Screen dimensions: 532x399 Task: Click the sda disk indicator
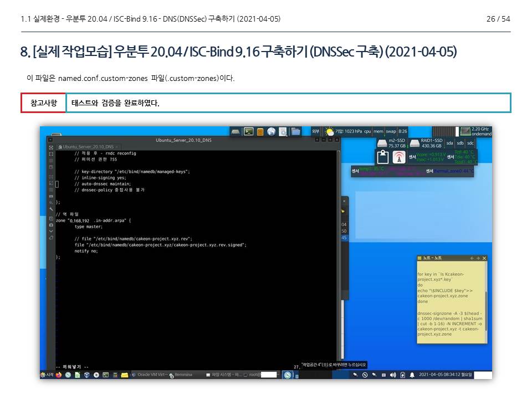(449, 143)
